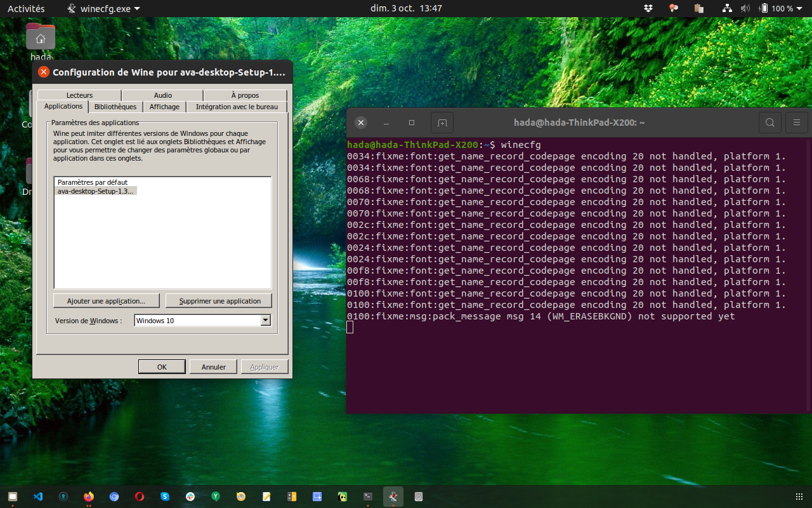Viewport: 812px width, 508px height.
Task: Open the hada home folder on desktop
Action: (41, 42)
